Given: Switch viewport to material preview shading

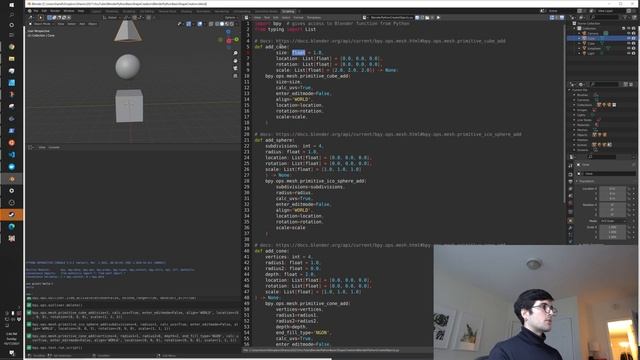Looking at the screenshot, I should (227, 24).
